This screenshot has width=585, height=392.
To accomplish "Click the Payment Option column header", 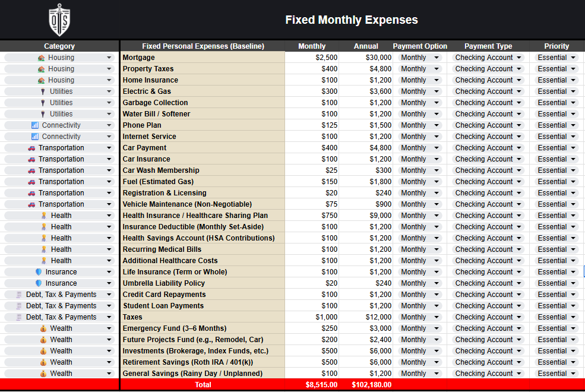I will [x=420, y=46].
